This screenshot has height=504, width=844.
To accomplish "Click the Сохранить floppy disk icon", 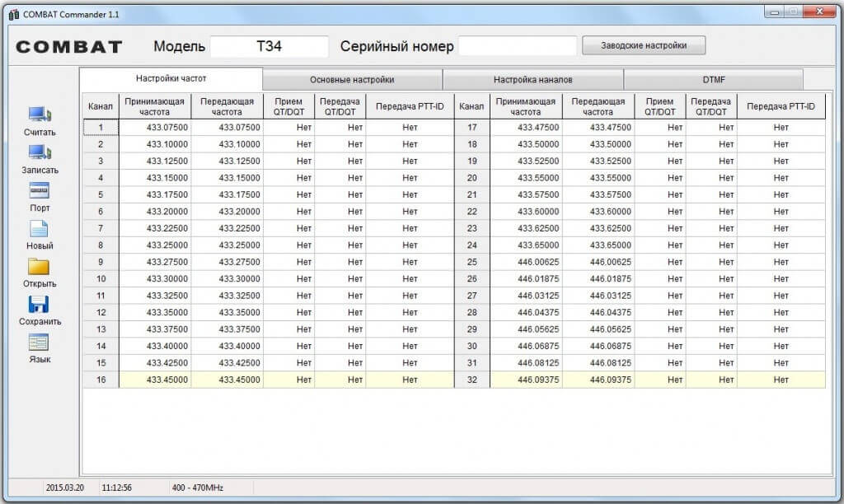I will click(x=39, y=305).
